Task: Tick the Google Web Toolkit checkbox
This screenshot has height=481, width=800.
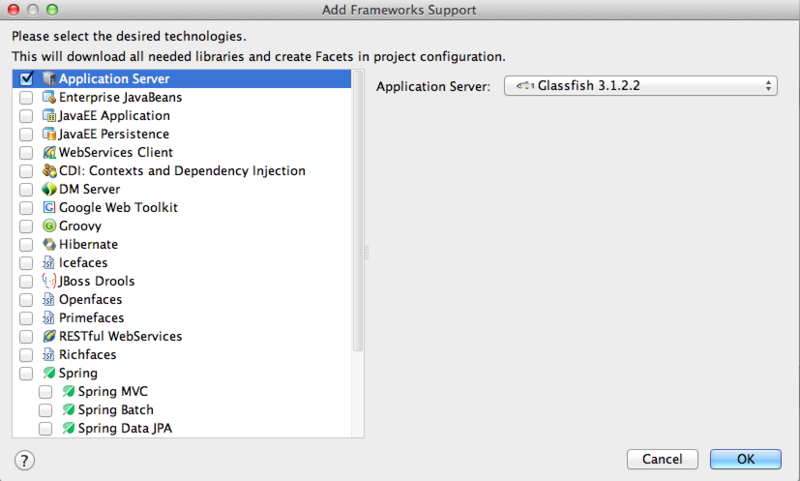Action: coord(26,208)
